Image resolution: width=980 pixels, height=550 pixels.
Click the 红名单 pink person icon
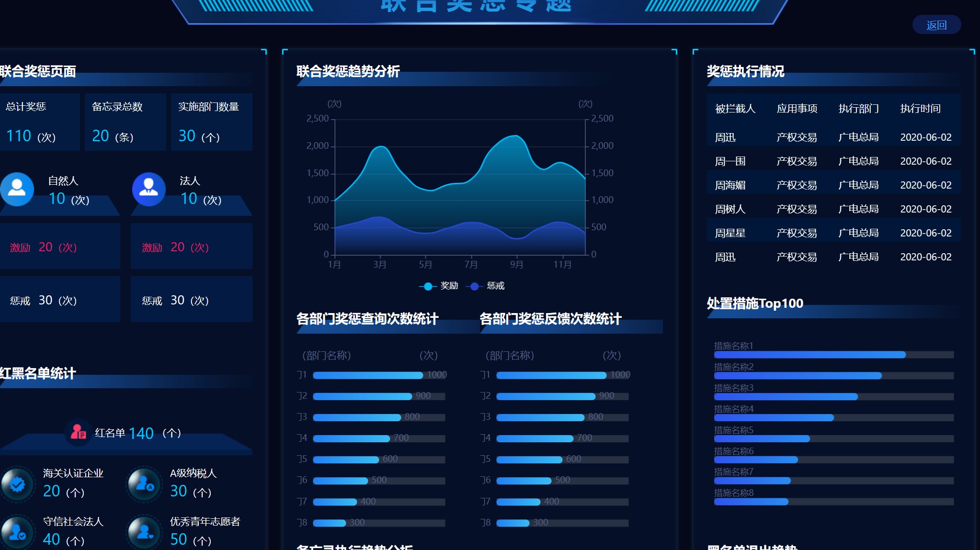(78, 432)
